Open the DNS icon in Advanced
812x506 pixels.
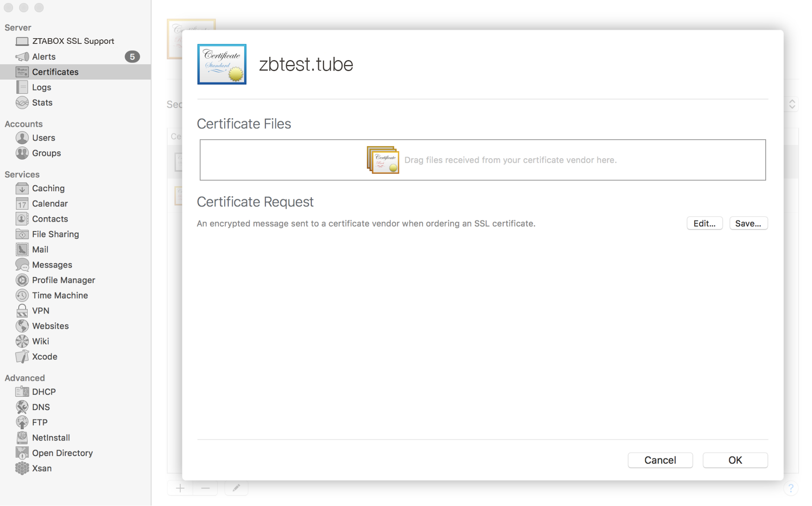[x=22, y=407]
